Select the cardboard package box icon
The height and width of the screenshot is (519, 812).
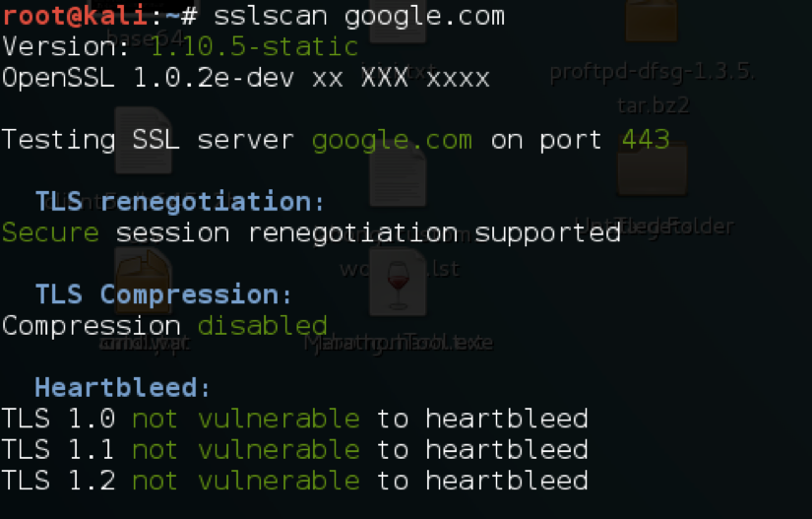[143, 282]
